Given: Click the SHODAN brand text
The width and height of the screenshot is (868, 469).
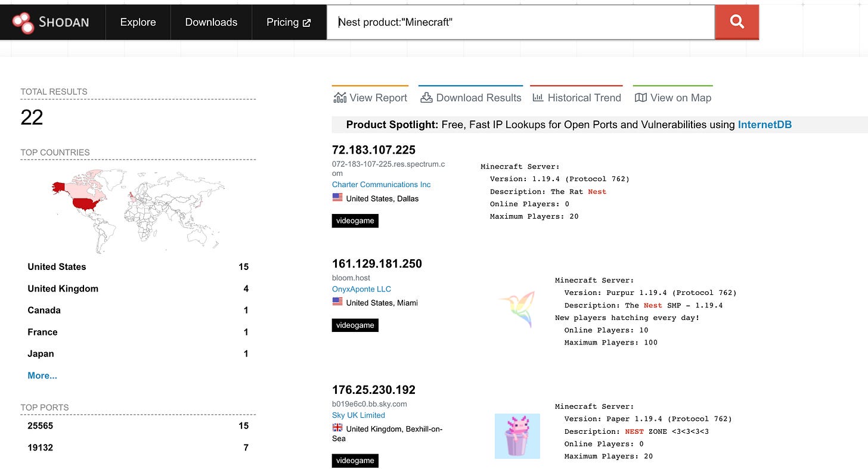Looking at the screenshot, I should coord(64,23).
